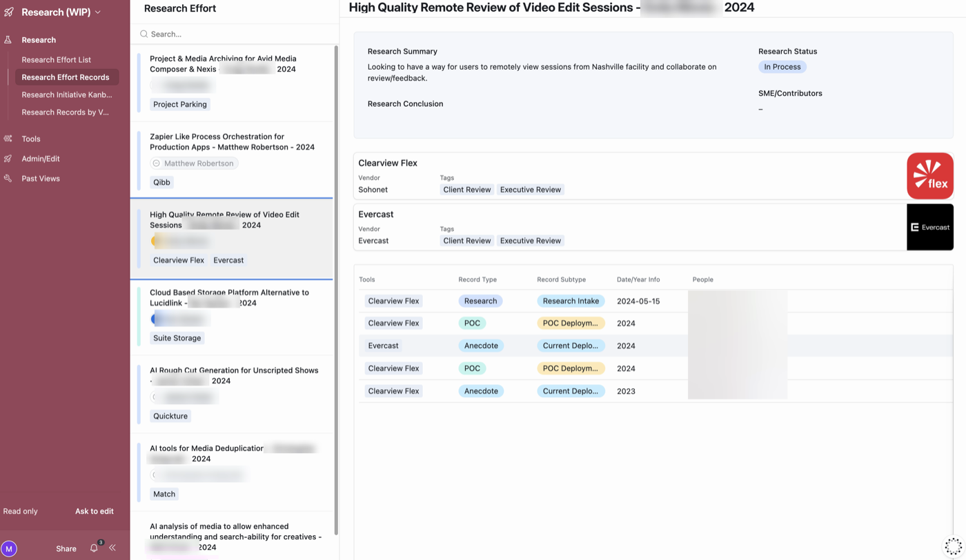The width and height of the screenshot is (966, 560).
Task: Click the Match tag
Action: (164, 494)
